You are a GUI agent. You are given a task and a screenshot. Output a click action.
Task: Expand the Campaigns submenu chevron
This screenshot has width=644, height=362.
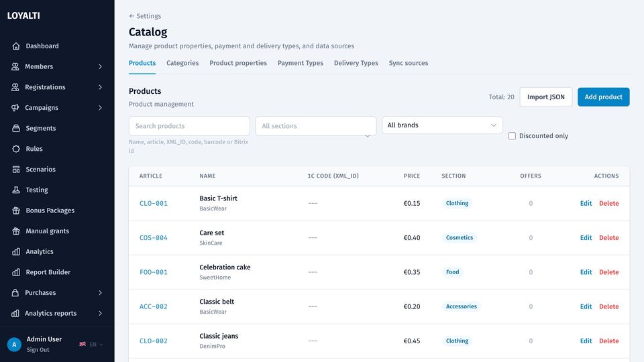coord(100,107)
